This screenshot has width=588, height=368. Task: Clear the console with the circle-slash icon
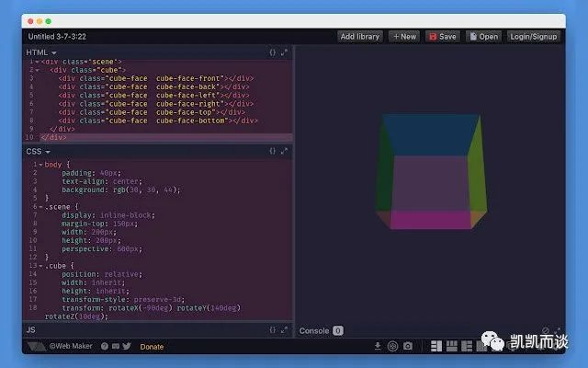pyautogui.click(x=545, y=330)
